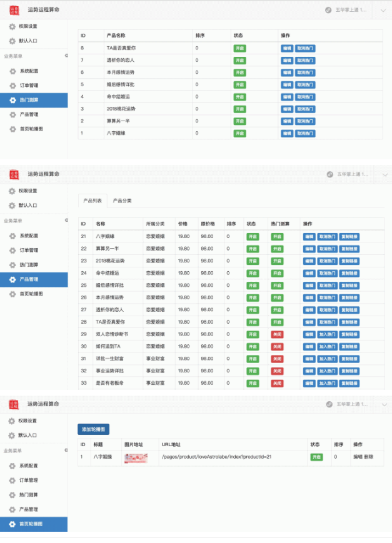Click 编辑 for the 八字姻缘 carousel entry

coord(358,457)
